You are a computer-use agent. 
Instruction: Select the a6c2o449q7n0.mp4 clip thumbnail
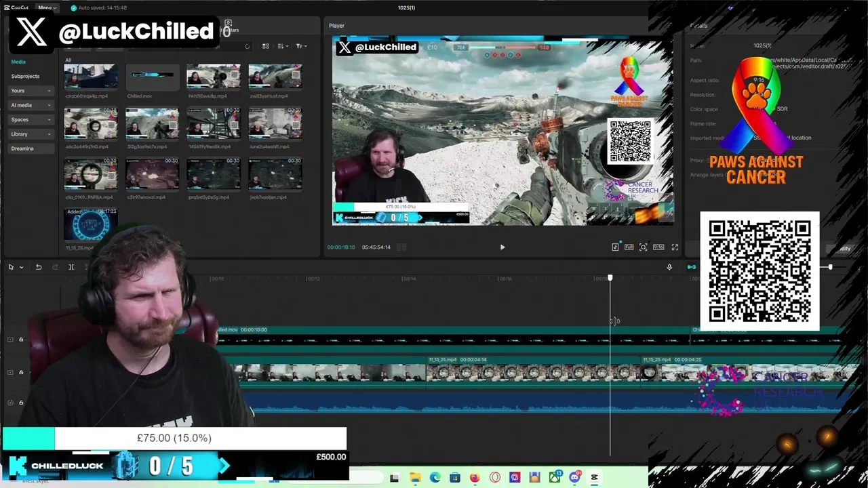(91, 123)
